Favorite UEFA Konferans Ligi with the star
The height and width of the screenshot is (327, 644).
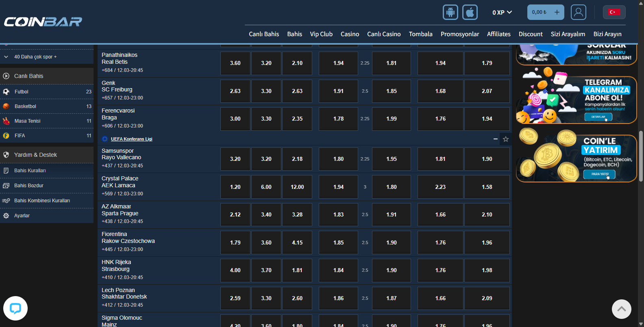[505, 139]
